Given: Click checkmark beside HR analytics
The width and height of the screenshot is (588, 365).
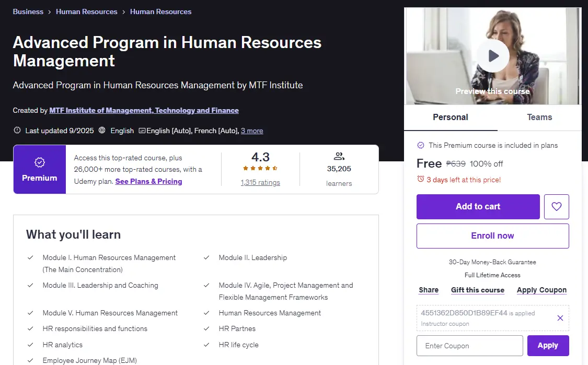Looking at the screenshot, I should click(30, 345).
